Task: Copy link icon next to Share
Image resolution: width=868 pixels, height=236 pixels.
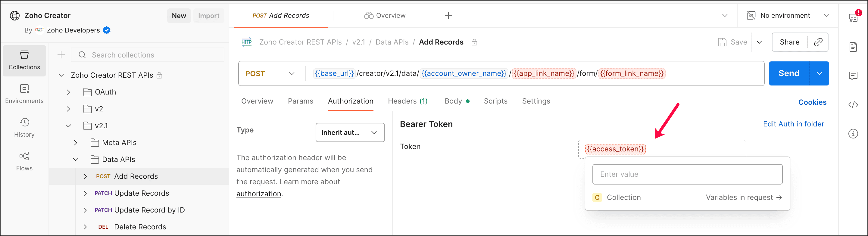Action: pos(818,42)
